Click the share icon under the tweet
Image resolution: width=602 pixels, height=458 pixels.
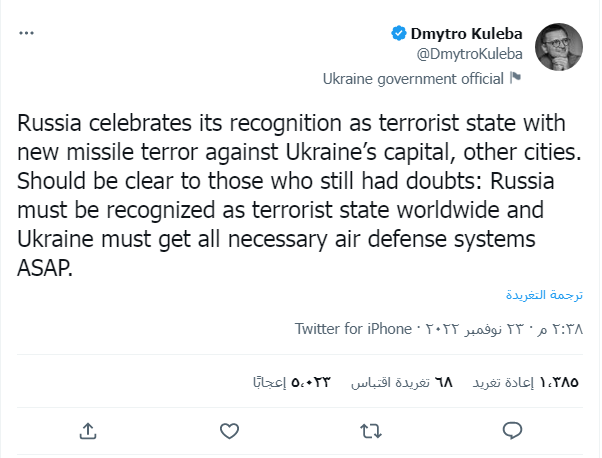point(88,430)
